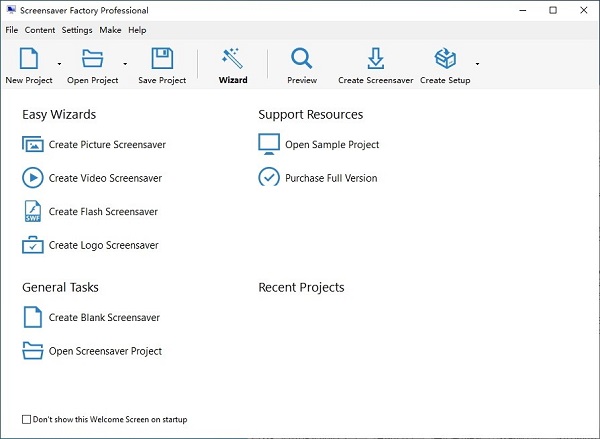600x439 pixels.
Task: Open the File menu
Action: (11, 30)
